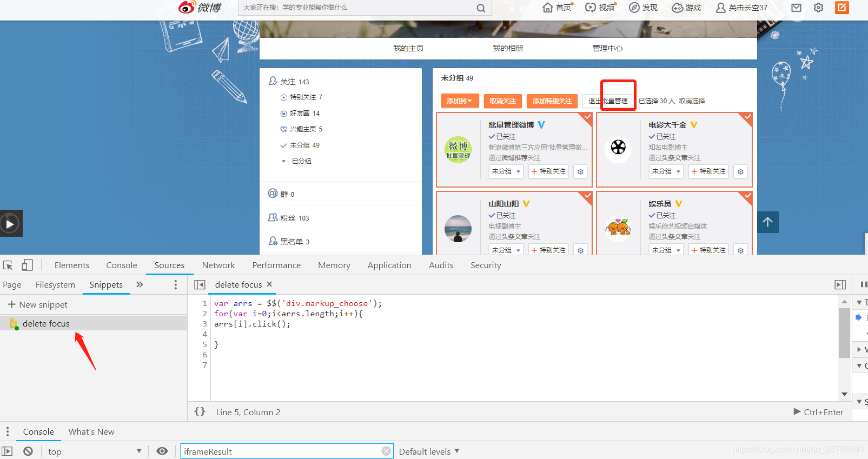Image resolution: width=868 pixels, height=459 pixels.
Task: Click the 添加特别关注 button
Action: tap(552, 101)
